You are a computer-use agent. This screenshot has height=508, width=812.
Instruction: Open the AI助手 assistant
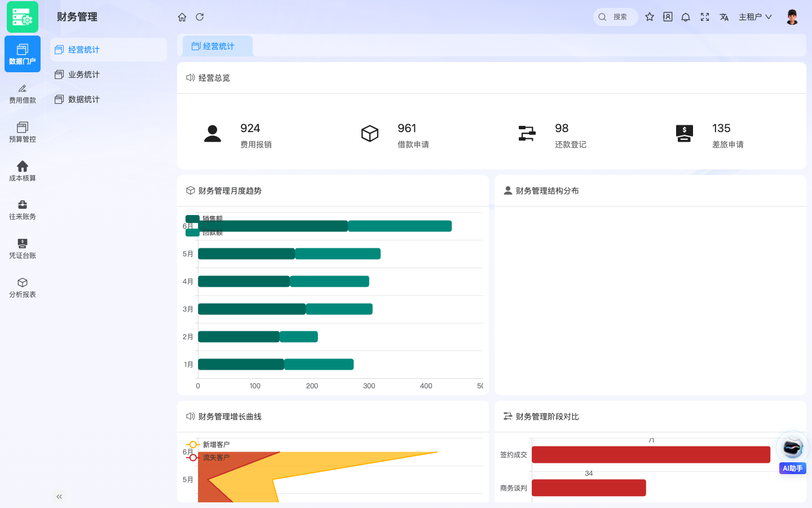pyautogui.click(x=792, y=453)
